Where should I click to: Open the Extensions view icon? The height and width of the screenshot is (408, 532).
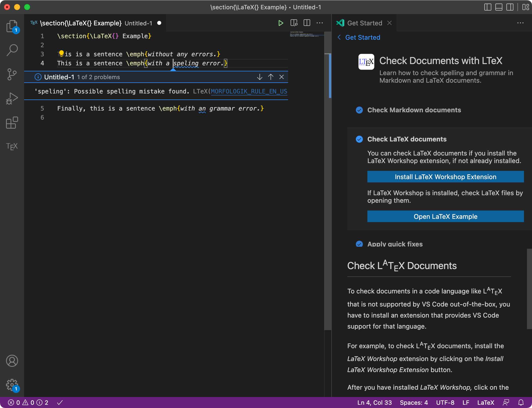pyautogui.click(x=12, y=123)
